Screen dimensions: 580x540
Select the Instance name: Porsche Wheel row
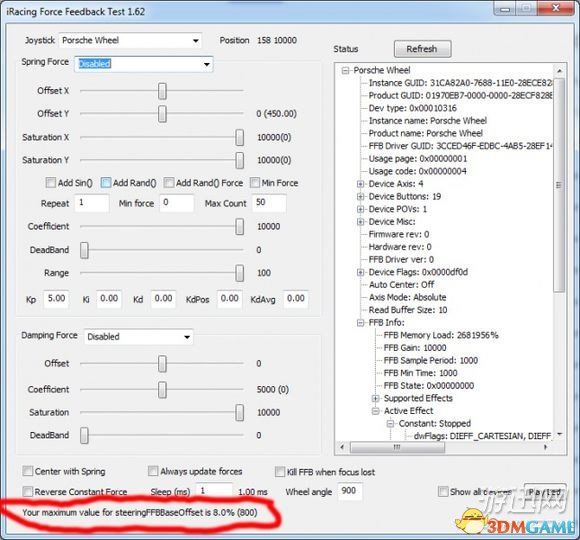click(x=428, y=121)
